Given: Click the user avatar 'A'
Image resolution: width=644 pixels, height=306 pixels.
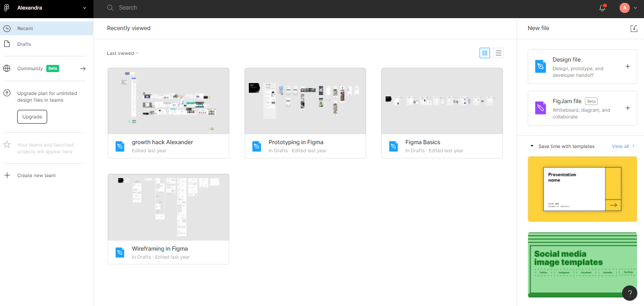Looking at the screenshot, I should click(624, 8).
